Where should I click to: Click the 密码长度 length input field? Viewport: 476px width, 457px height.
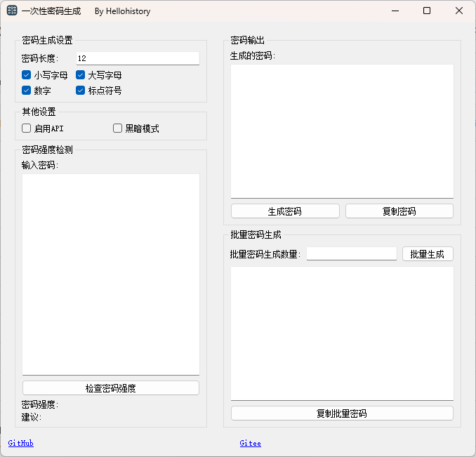point(137,58)
